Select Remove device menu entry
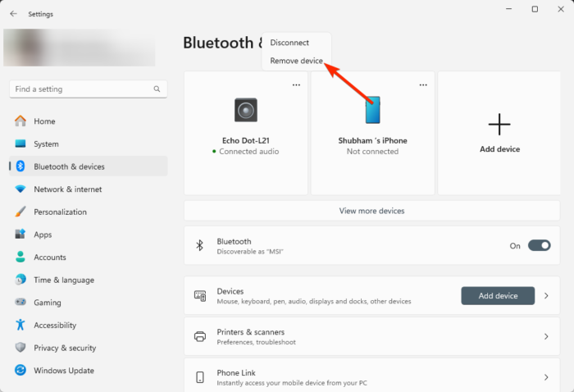 click(296, 61)
